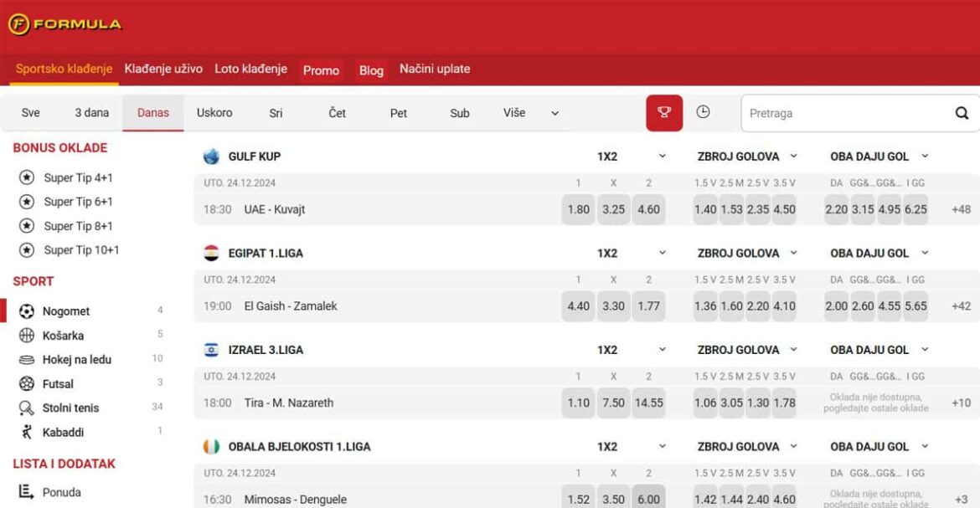Toggle the 7.50 draw odd for Tira - M. Nazareth

(612, 403)
